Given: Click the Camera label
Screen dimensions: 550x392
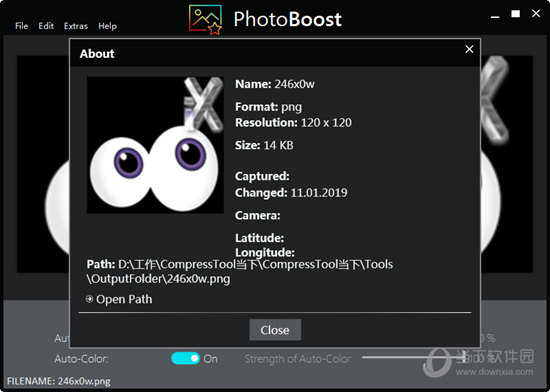Looking at the screenshot, I should click(x=257, y=215).
